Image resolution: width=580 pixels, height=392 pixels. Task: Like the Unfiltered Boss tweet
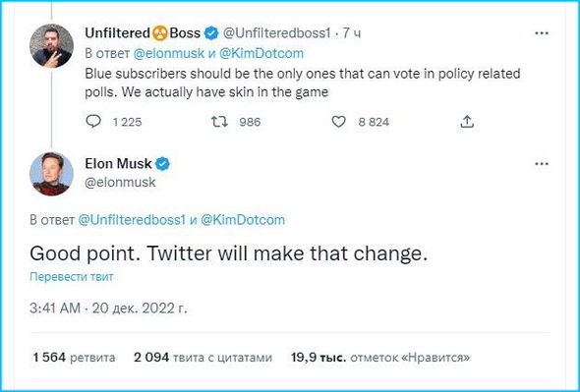338,121
